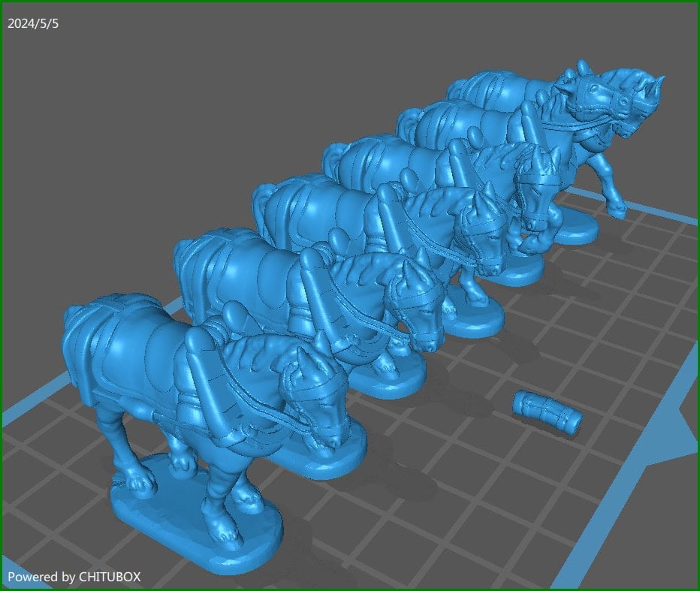Click the "2024/5/5" date text
The image size is (700, 591).
(x=33, y=24)
